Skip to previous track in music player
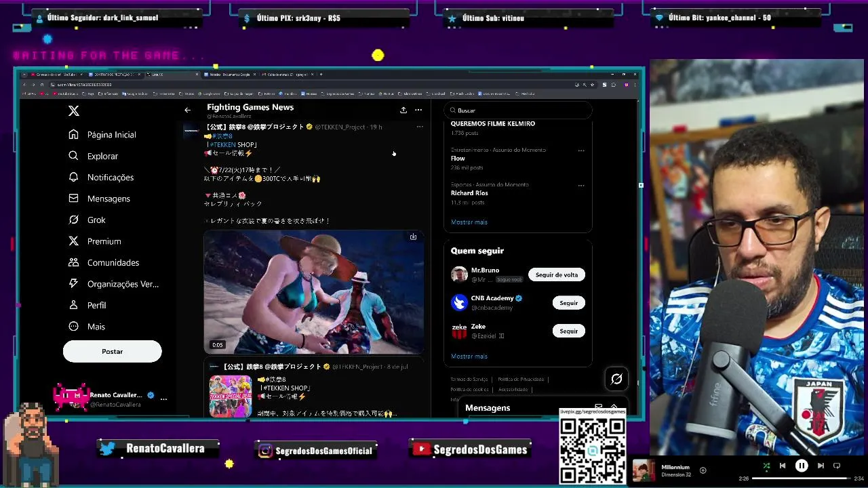This screenshot has width=868, height=488. (x=783, y=466)
